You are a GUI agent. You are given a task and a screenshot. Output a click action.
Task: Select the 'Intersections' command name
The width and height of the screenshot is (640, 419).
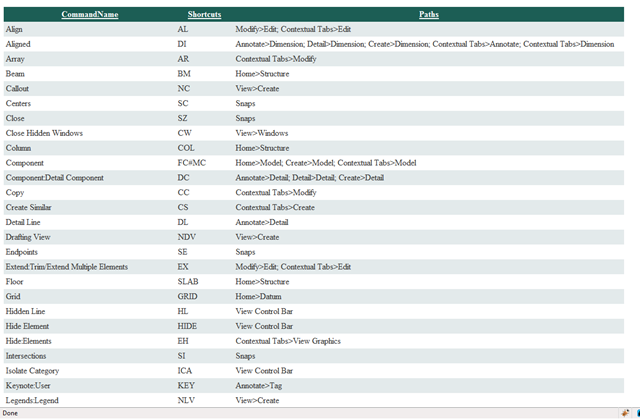click(x=26, y=356)
